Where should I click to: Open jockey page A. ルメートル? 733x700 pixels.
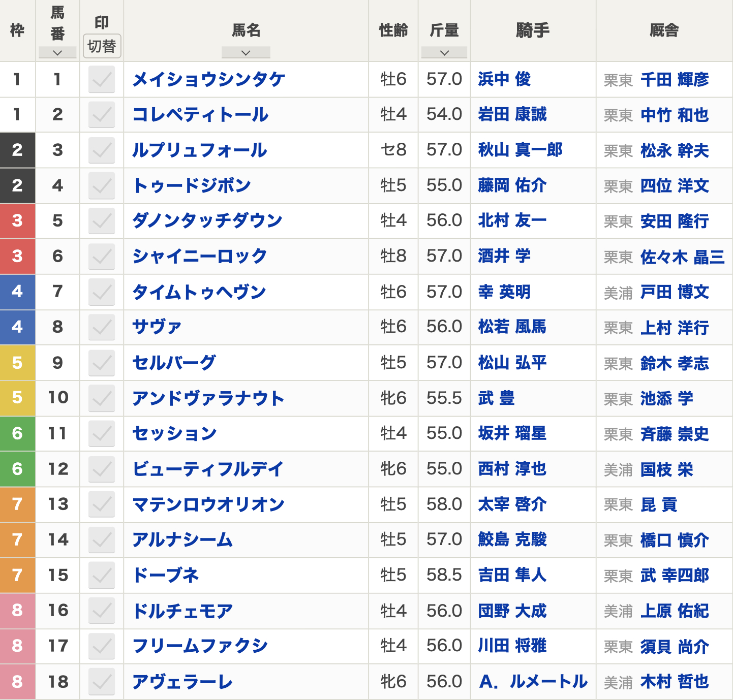tap(533, 682)
